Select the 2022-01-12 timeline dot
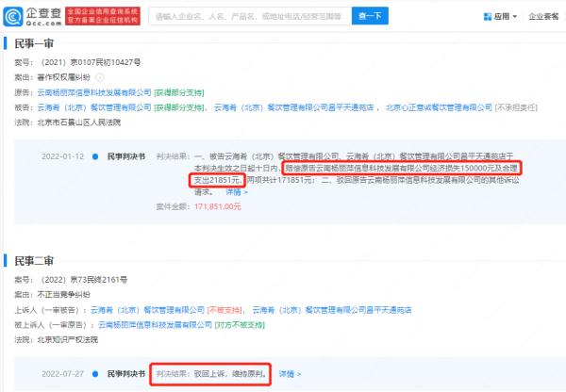 tap(95, 156)
